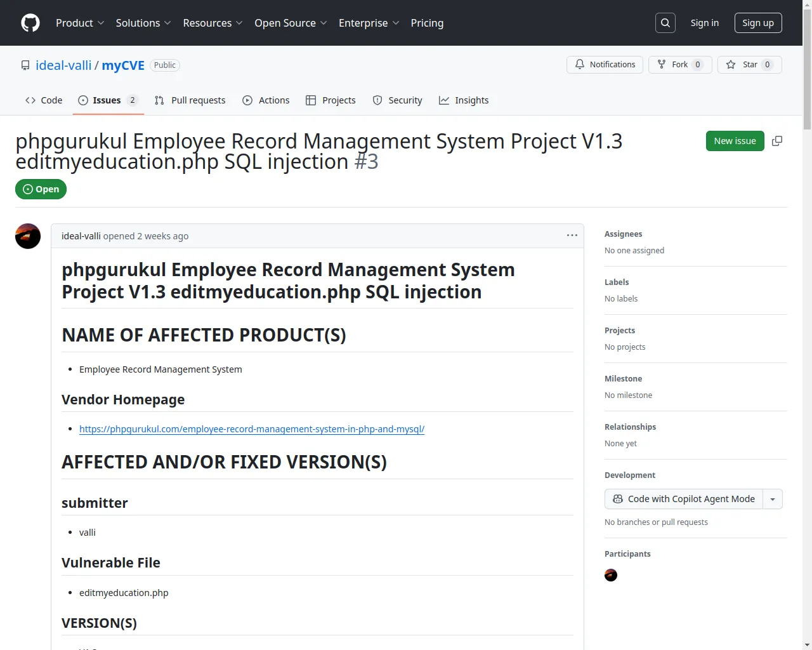
Task: Click the Milestone sidebar heading
Action: 623,379
